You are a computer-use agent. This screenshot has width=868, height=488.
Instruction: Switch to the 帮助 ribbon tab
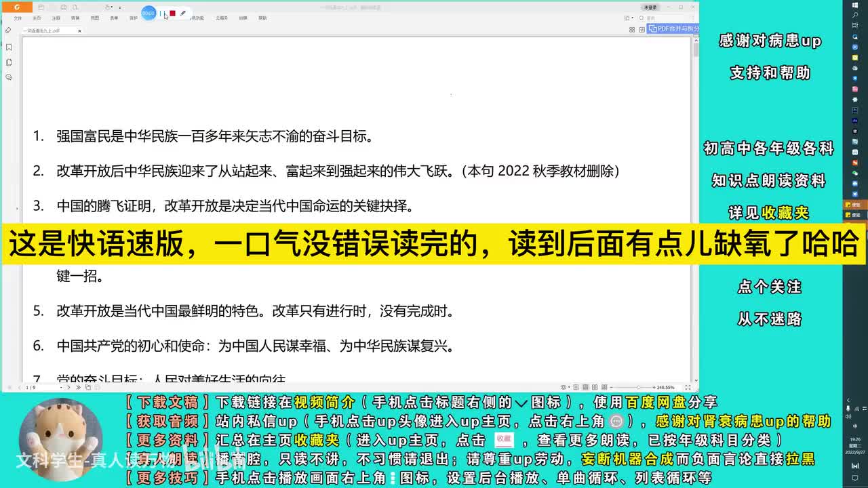click(x=262, y=18)
